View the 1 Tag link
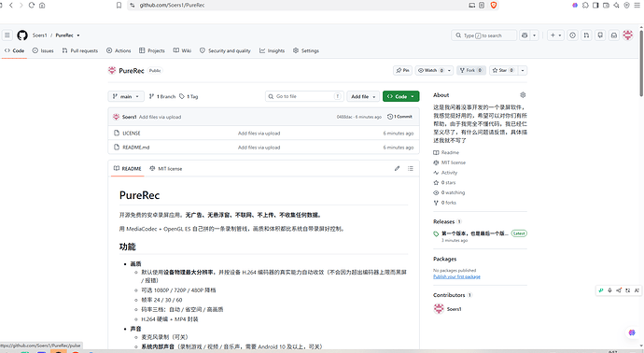 point(189,96)
